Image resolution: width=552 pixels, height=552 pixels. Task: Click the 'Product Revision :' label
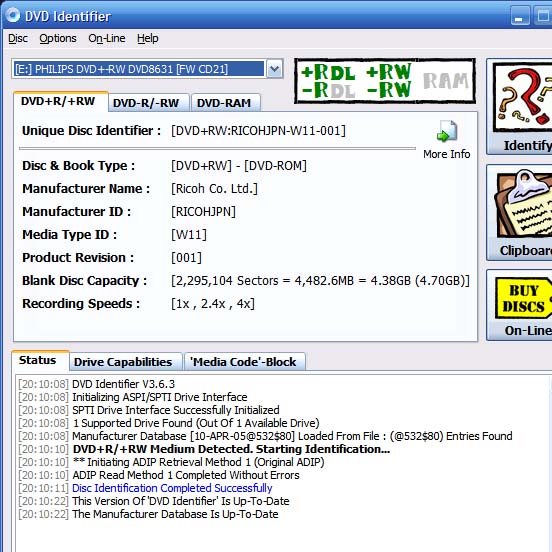[78, 258]
